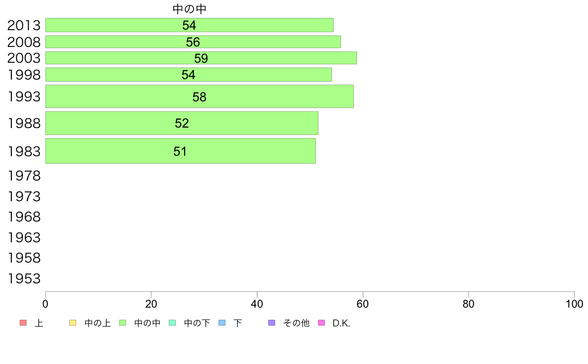Click the 100 tick on the x-axis

tap(574, 304)
